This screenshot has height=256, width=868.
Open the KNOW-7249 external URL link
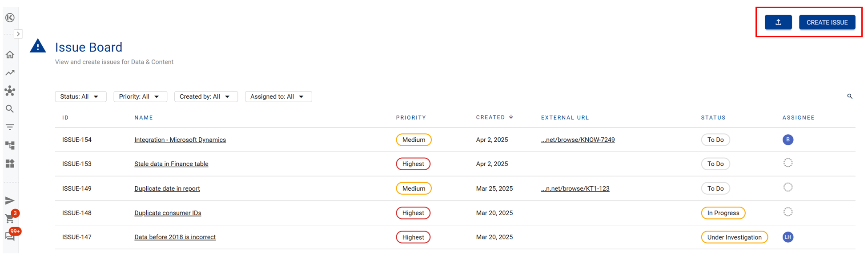[x=578, y=140]
